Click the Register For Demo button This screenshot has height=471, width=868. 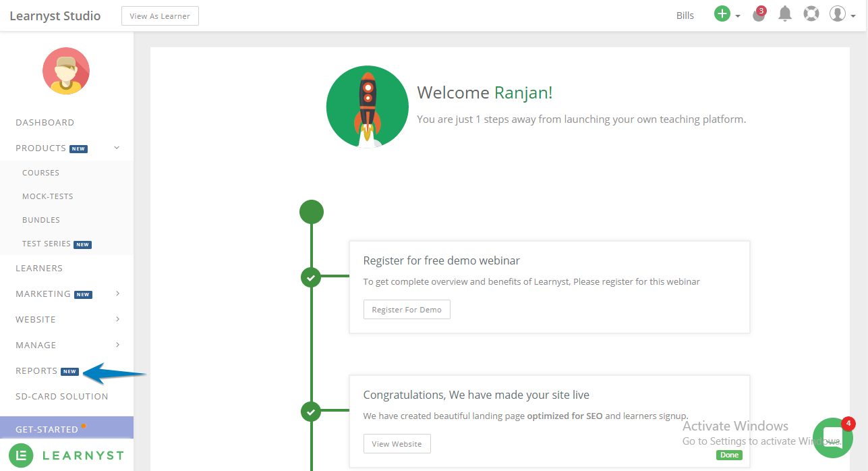pos(407,310)
